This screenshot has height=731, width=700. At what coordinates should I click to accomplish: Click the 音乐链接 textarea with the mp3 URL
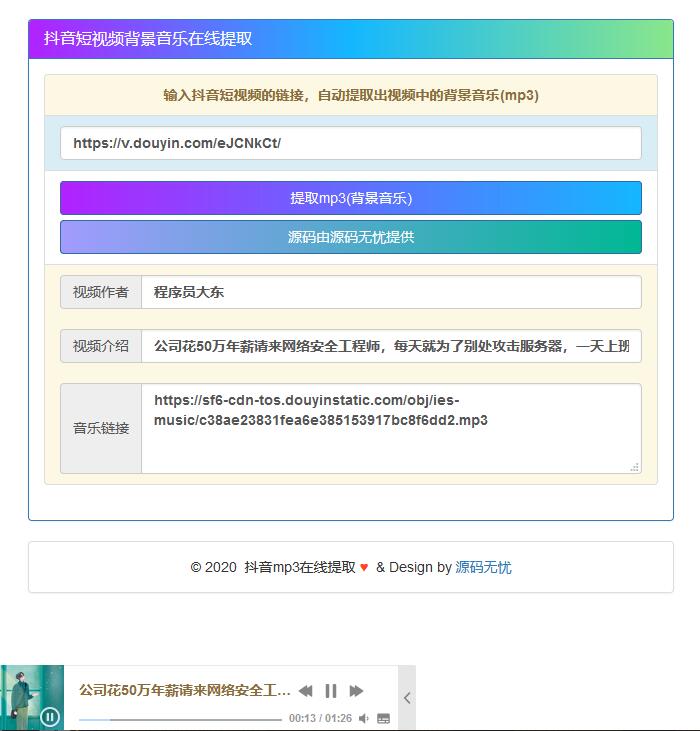(390, 428)
